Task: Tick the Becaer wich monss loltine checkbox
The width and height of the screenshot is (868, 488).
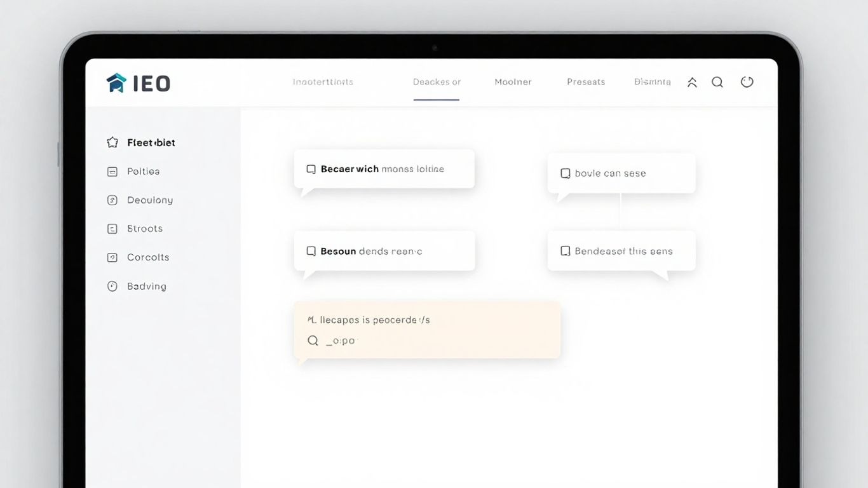Action: (x=311, y=169)
